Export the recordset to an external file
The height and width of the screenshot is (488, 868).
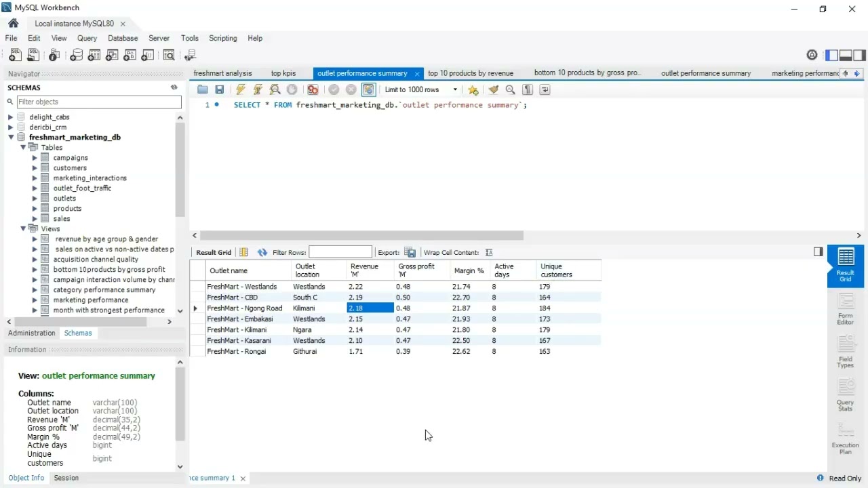410,252
